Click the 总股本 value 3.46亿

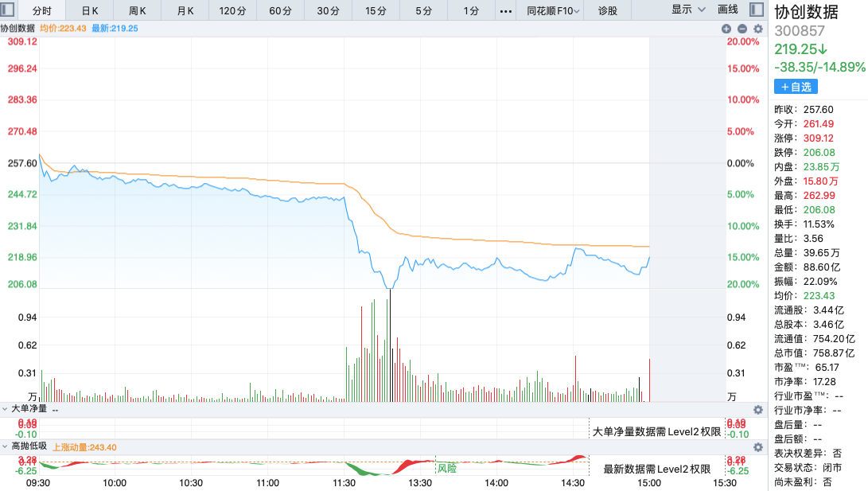point(828,325)
